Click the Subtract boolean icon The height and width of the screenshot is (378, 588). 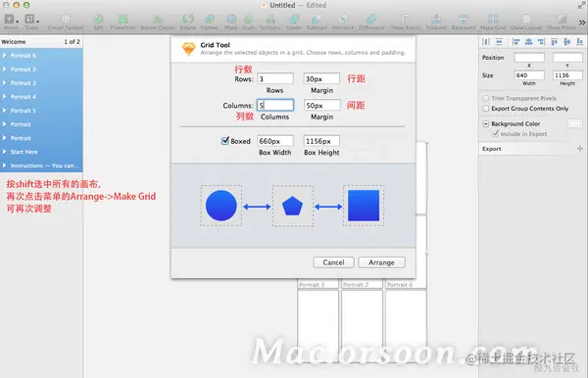click(x=317, y=20)
